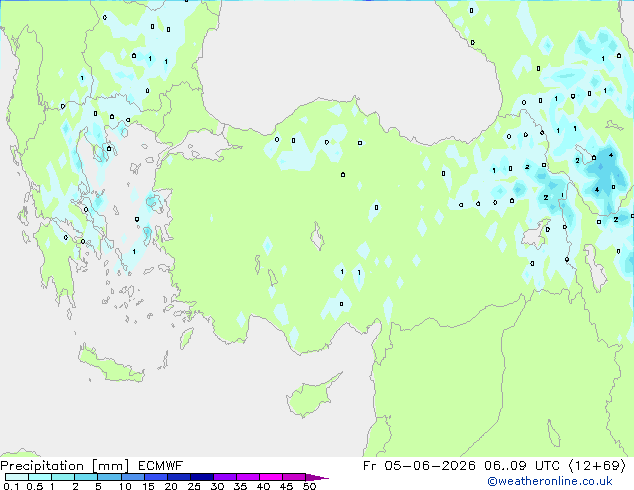The width and height of the screenshot is (634, 490).
Task: Click the '45' legend scale label
Action: click(286, 486)
